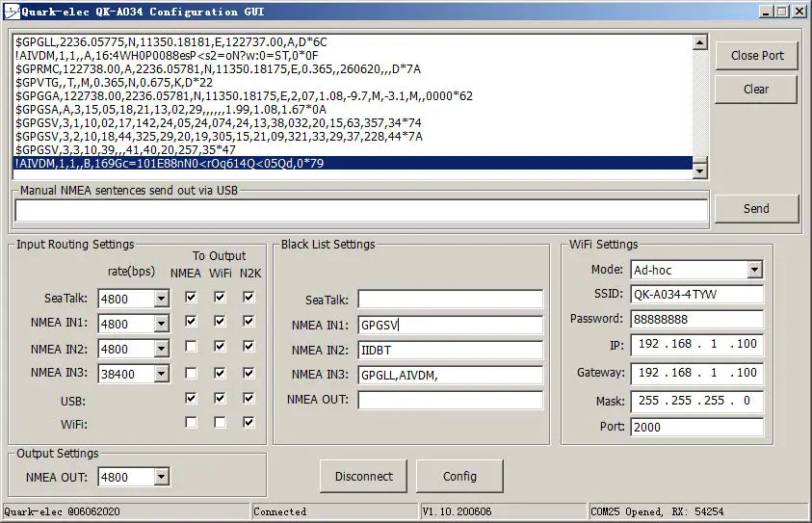Click SeaTalk black list field
This screenshot has height=523, width=812.
pyautogui.click(x=450, y=300)
